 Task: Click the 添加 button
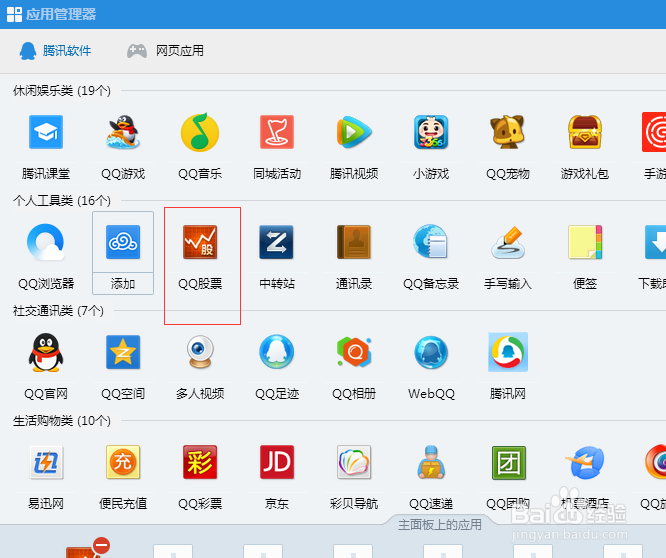[x=123, y=283]
